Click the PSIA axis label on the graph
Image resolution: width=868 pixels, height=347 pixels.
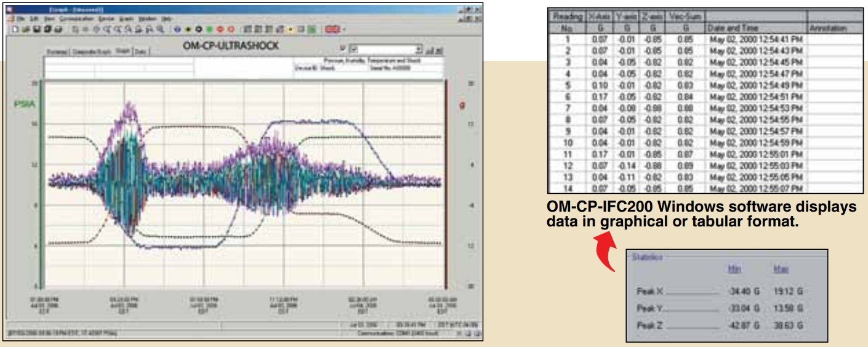click(24, 105)
